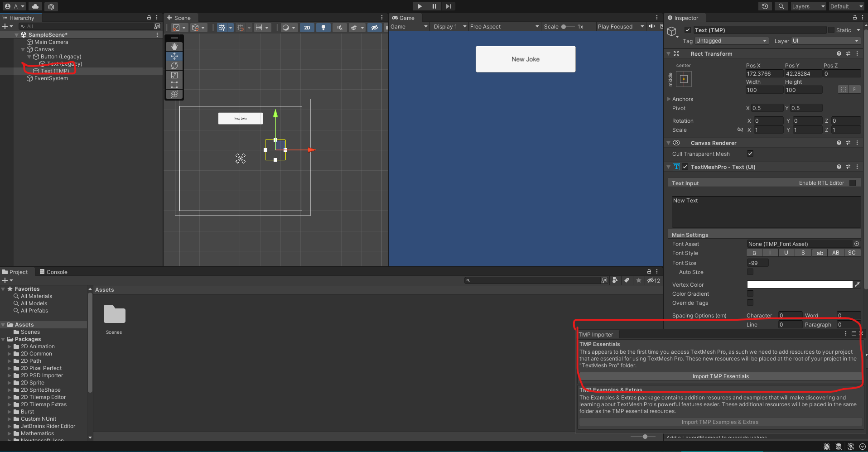868x452 pixels.
Task: Select the Scale tool in Scene overlay
Action: (x=174, y=75)
